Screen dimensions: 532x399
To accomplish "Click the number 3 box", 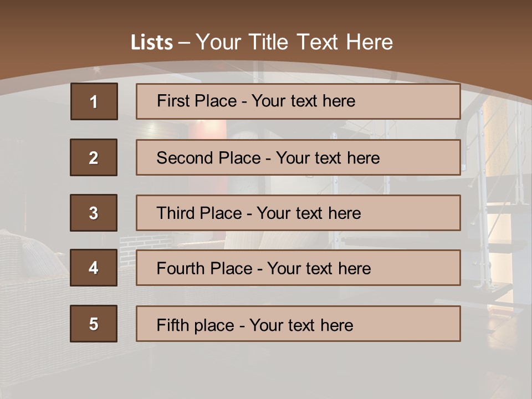I will (94, 213).
